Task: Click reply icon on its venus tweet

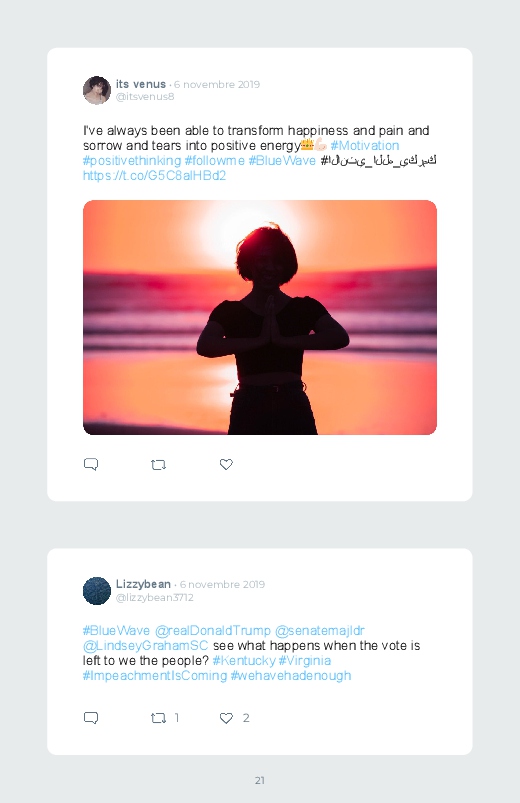Action: (91, 464)
